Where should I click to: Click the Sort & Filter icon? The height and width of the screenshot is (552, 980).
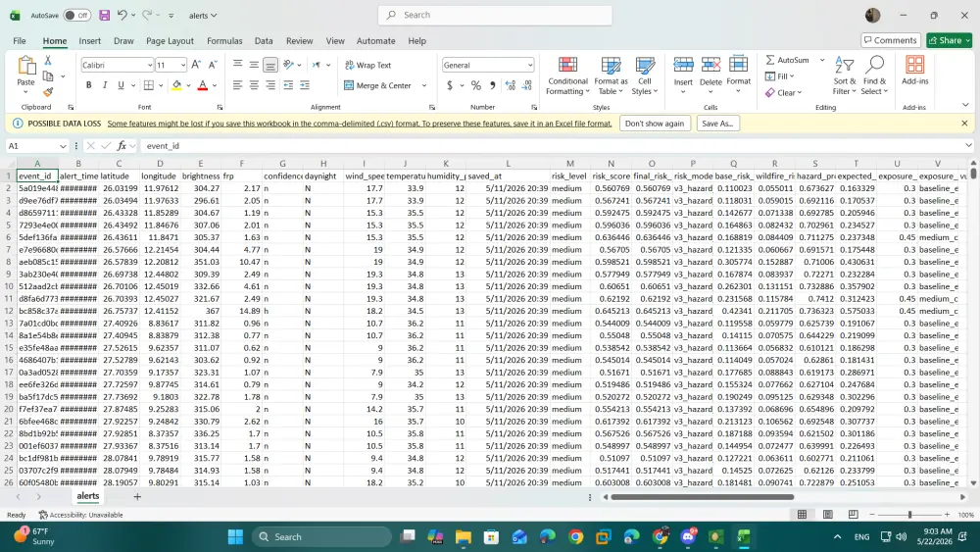pyautogui.click(x=845, y=65)
